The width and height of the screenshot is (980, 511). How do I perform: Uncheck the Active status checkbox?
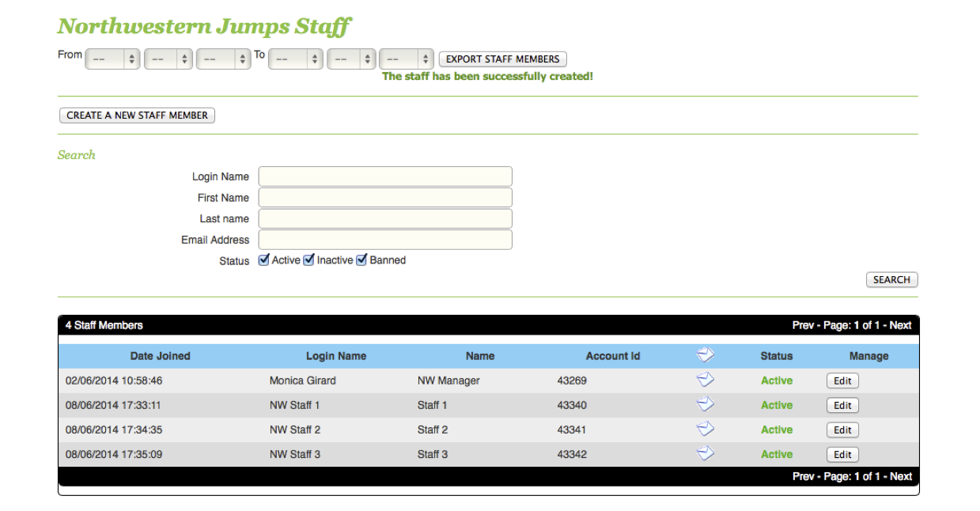[x=264, y=260]
